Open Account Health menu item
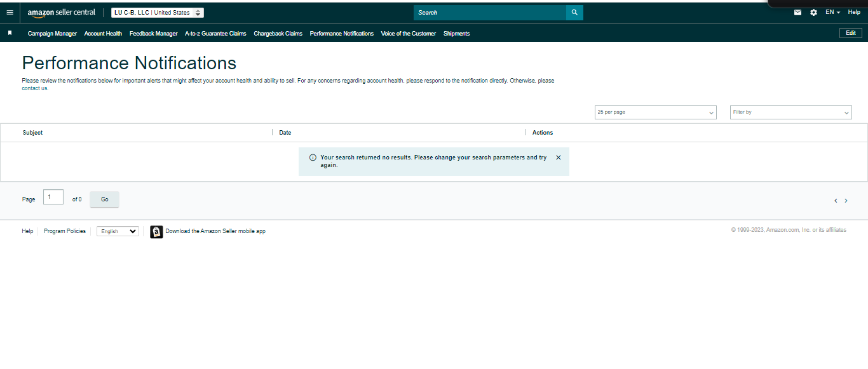The height and width of the screenshot is (369, 868). click(103, 34)
